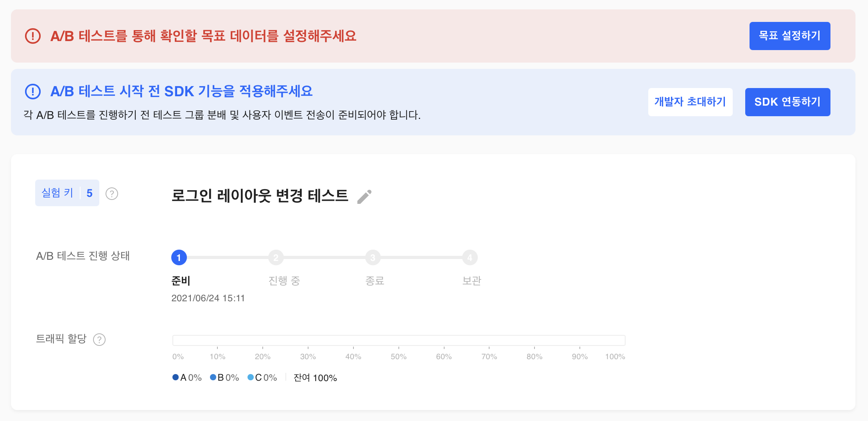Click 잔여 100% remaining traffic label
Image resolution: width=868 pixels, height=421 pixels.
[315, 378]
